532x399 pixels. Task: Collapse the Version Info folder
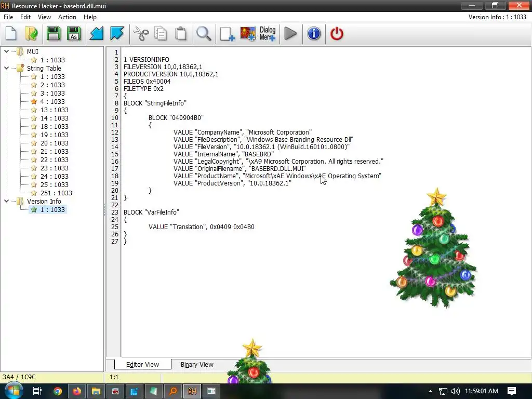click(x=6, y=201)
